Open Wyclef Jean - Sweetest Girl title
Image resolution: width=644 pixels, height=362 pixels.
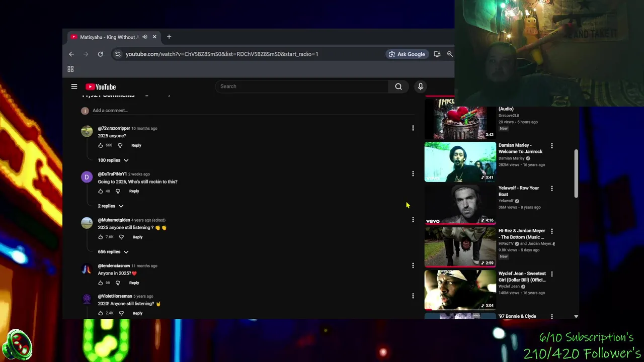(x=522, y=277)
